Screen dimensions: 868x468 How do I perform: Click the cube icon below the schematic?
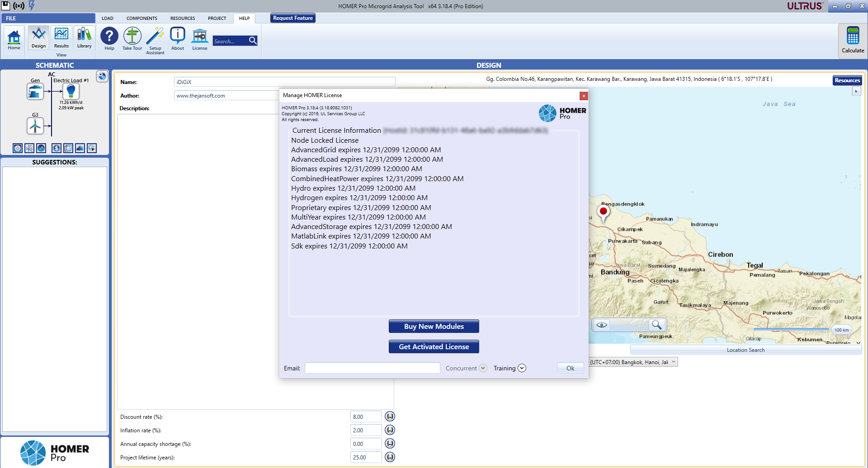(68, 148)
